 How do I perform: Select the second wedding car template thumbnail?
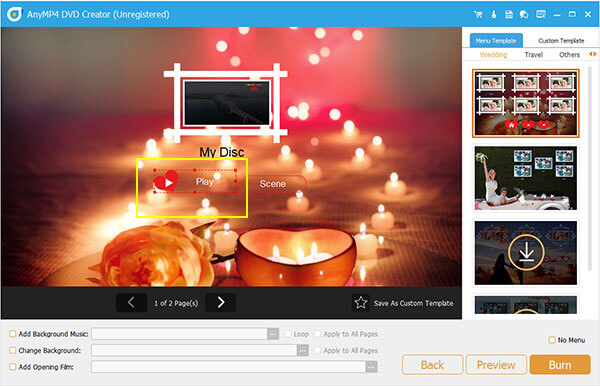pos(526,178)
